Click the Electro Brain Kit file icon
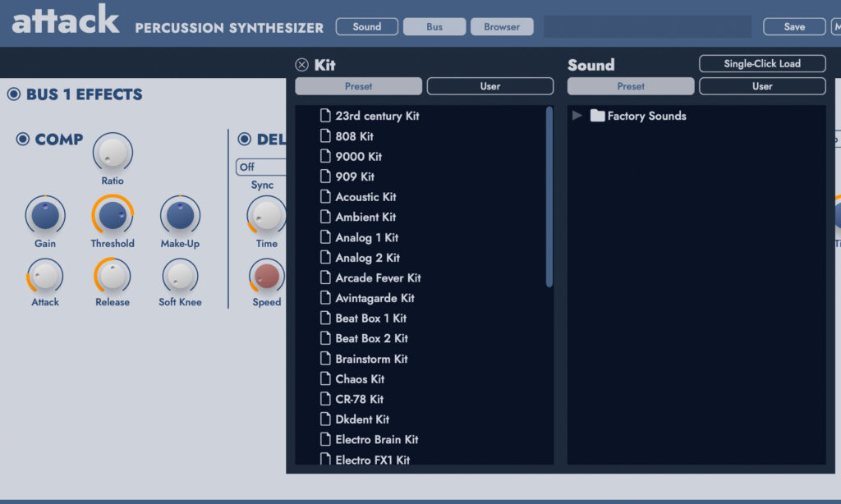The image size is (841, 504). click(x=325, y=440)
